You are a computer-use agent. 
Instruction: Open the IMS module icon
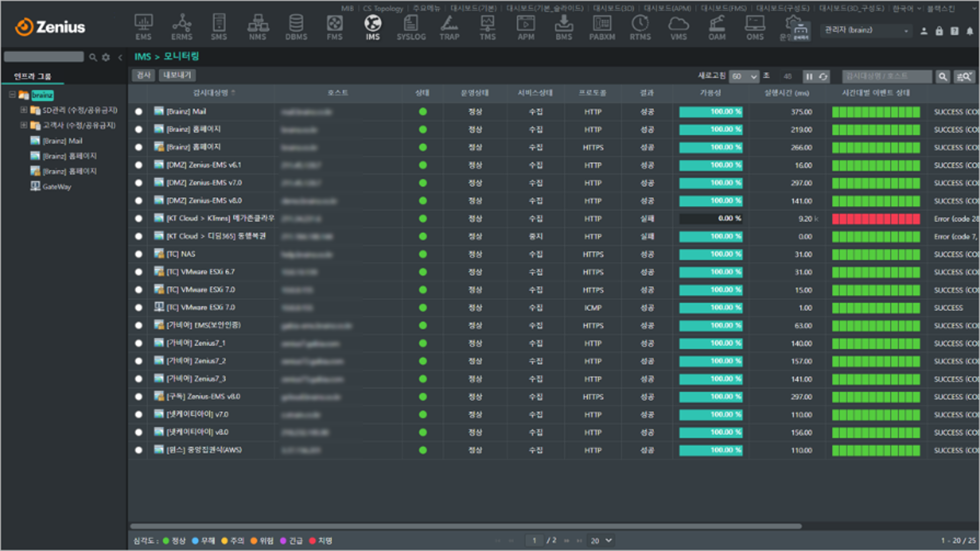(373, 27)
